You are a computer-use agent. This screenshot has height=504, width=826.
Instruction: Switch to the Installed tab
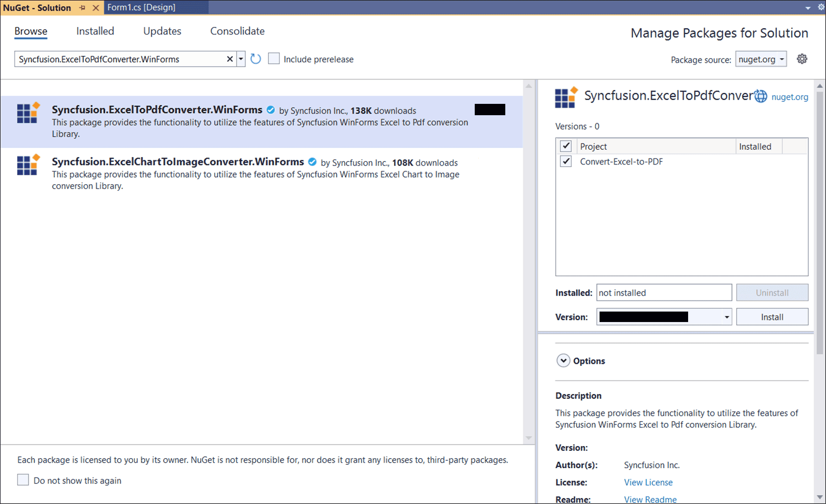point(95,31)
